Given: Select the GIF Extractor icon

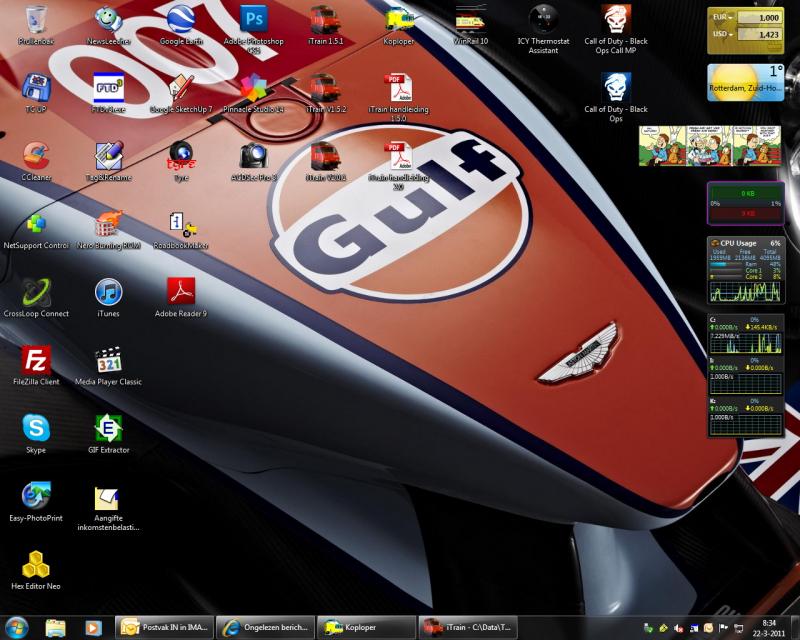Looking at the screenshot, I should coord(108,434).
